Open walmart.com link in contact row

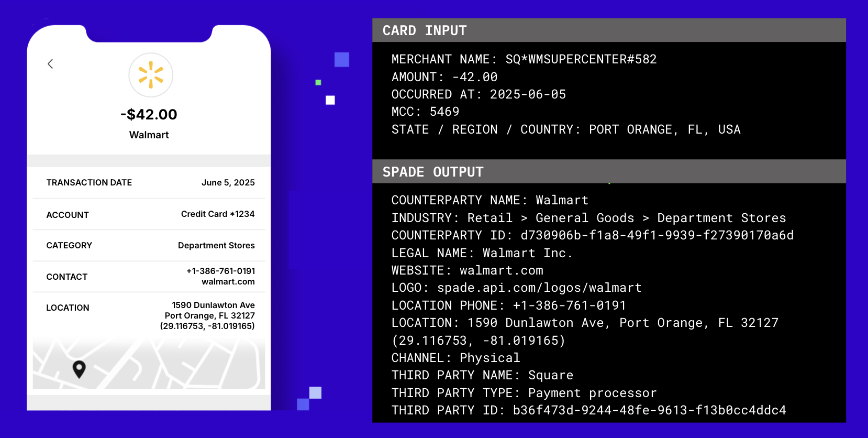[x=228, y=281]
